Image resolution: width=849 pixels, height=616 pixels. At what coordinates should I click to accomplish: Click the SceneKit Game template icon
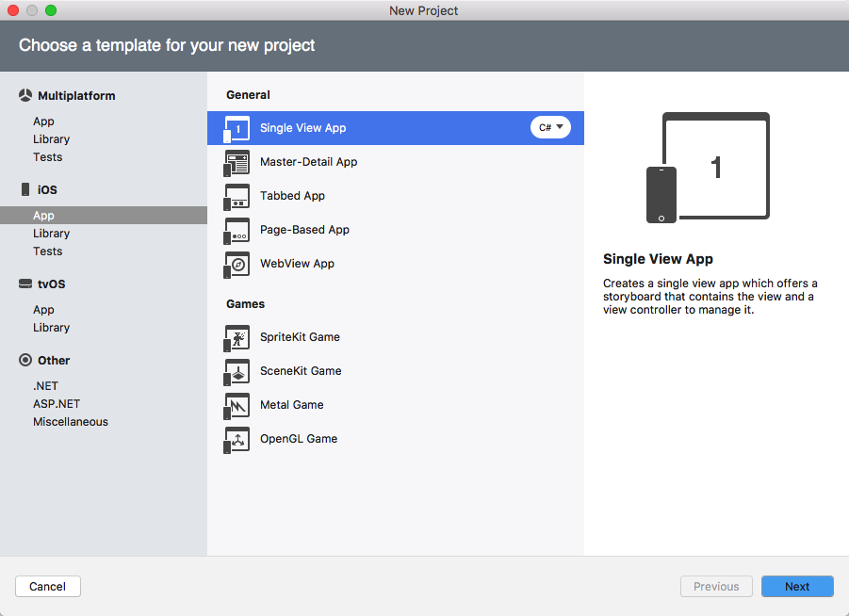tap(237, 371)
